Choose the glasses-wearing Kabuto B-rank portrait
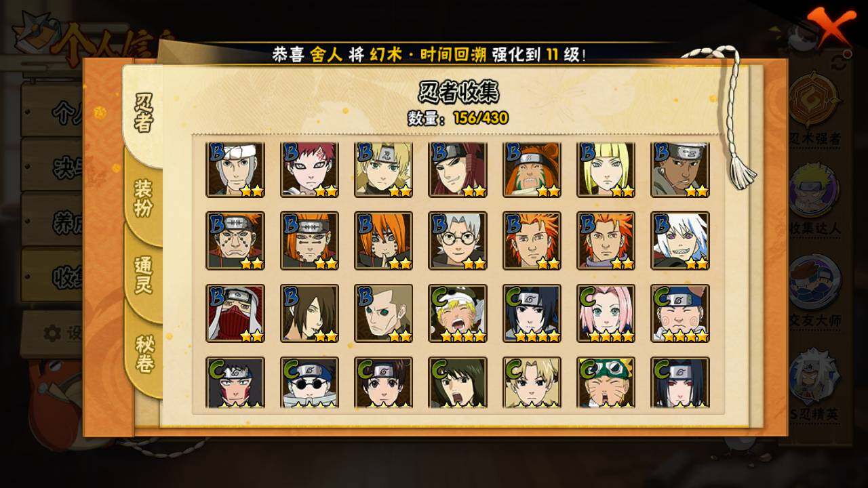The width and height of the screenshot is (868, 488). [458, 241]
